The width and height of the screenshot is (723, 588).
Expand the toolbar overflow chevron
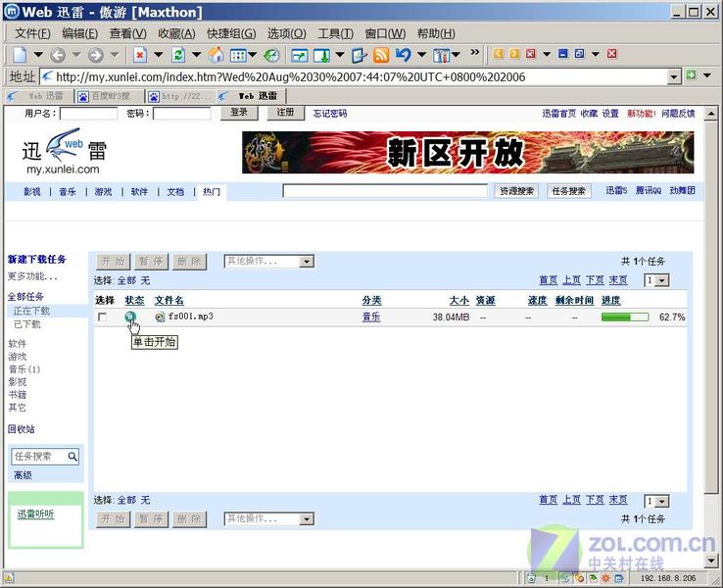tap(474, 52)
